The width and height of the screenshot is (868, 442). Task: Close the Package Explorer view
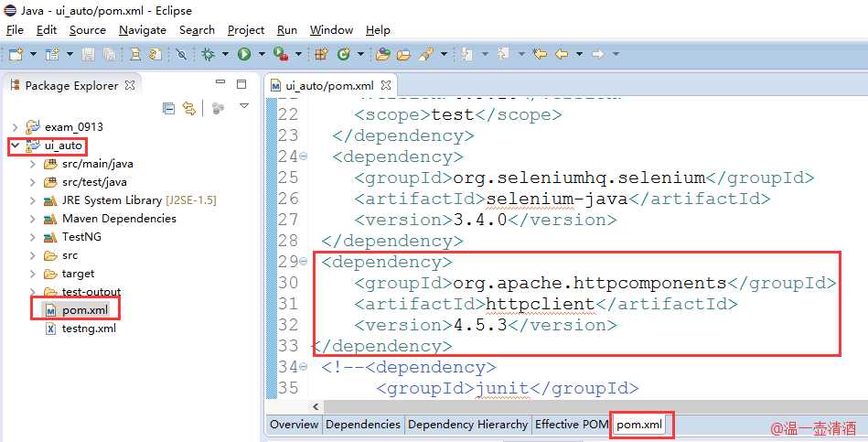pos(130,85)
